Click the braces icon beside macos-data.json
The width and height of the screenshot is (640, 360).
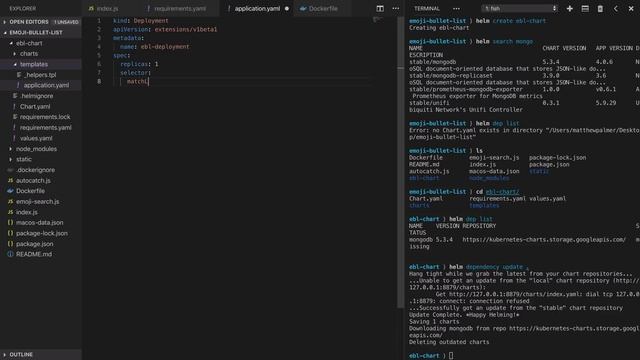click(x=10, y=223)
